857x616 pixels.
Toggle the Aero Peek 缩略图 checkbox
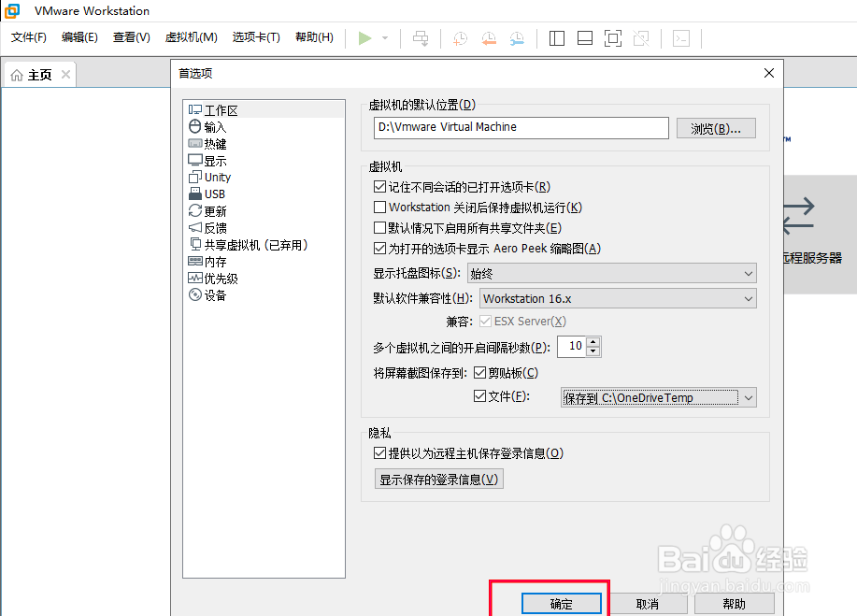click(379, 248)
